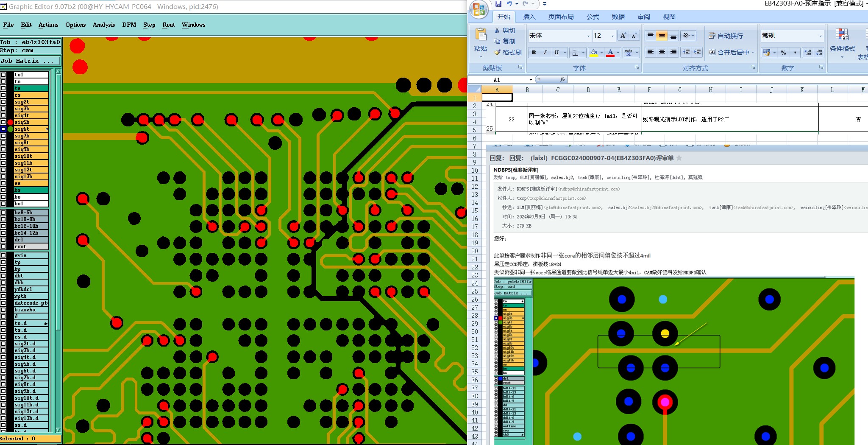This screenshot has width=868, height=445.
Task: Toggle the checkbox for layer drl
Action: tap(3, 240)
